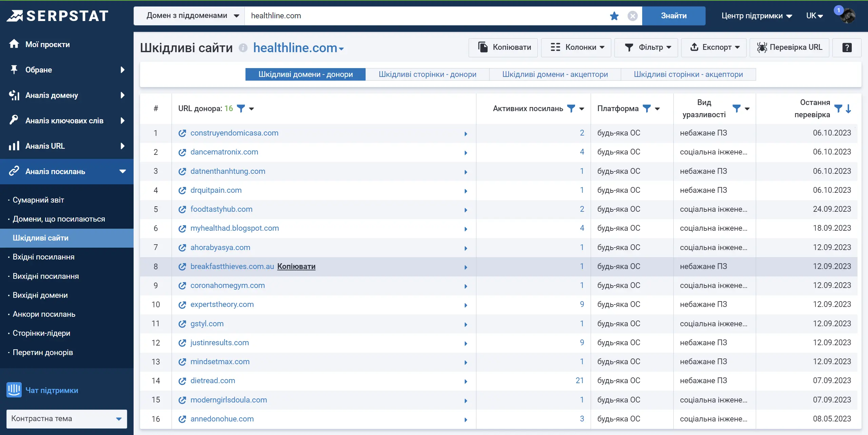868x435 pixels.
Task: Click the filter icon in Активних посилань column
Action: (x=571, y=108)
